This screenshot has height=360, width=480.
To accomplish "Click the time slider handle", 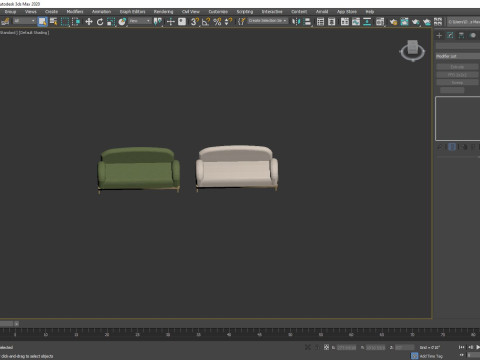I will tap(7, 323).
